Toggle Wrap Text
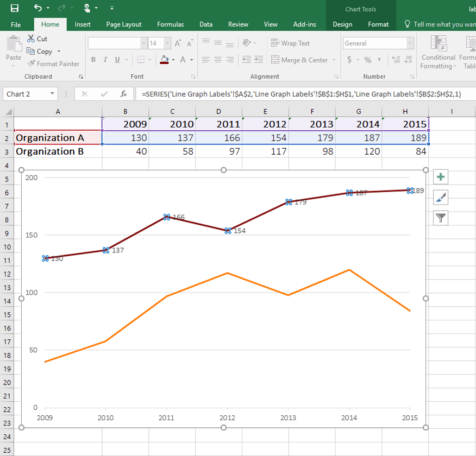 [x=290, y=43]
